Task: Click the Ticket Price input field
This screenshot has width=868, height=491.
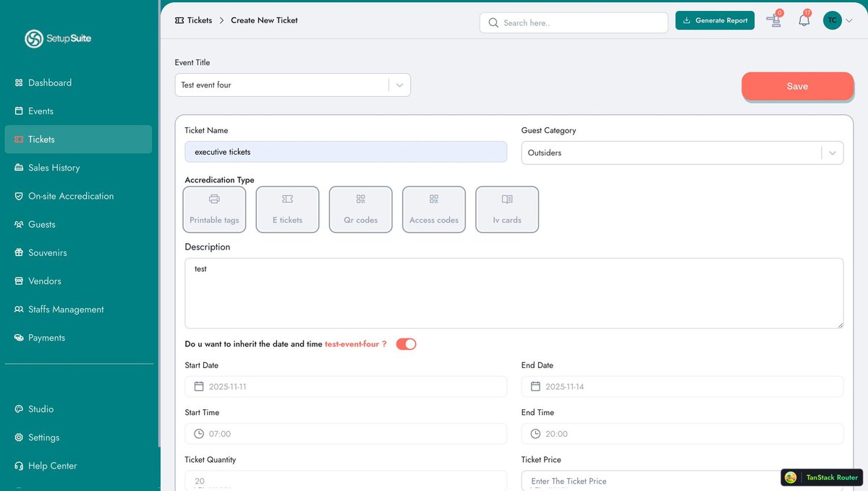Action: tap(682, 481)
